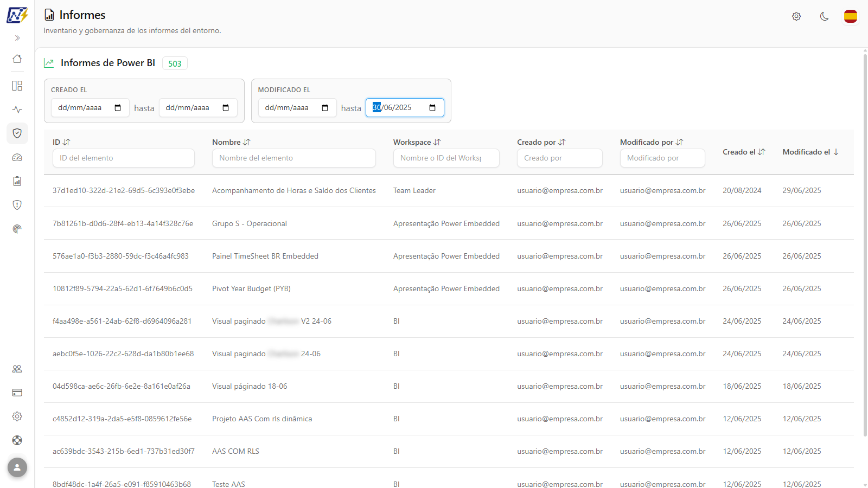
Task: Expand the sidebar with the double chevron
Action: [17, 38]
